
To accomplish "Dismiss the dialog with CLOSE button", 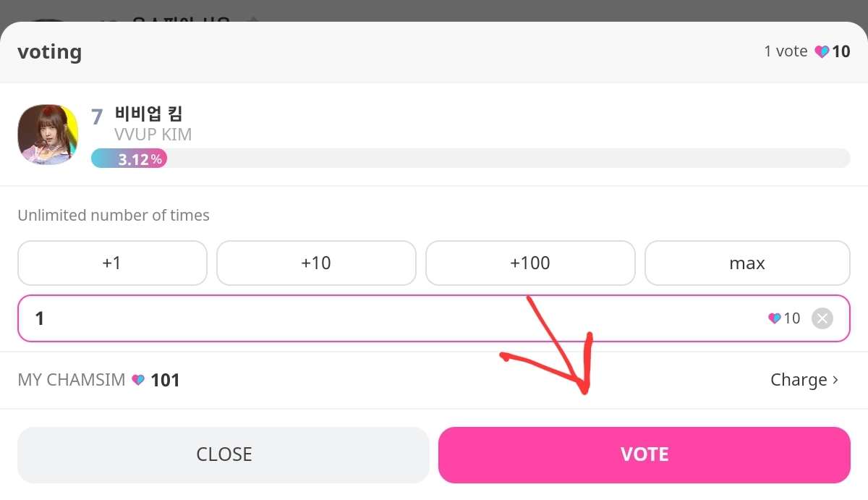I will click(x=224, y=454).
